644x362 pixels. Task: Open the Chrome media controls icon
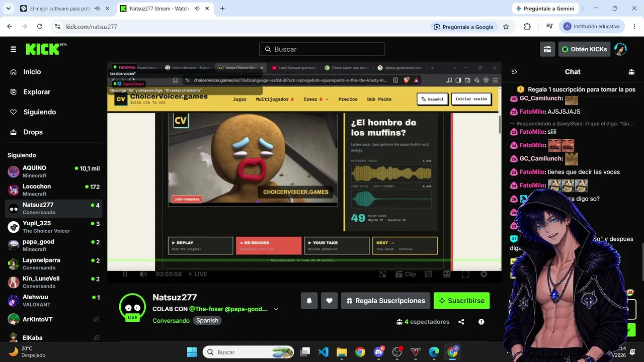click(549, 27)
